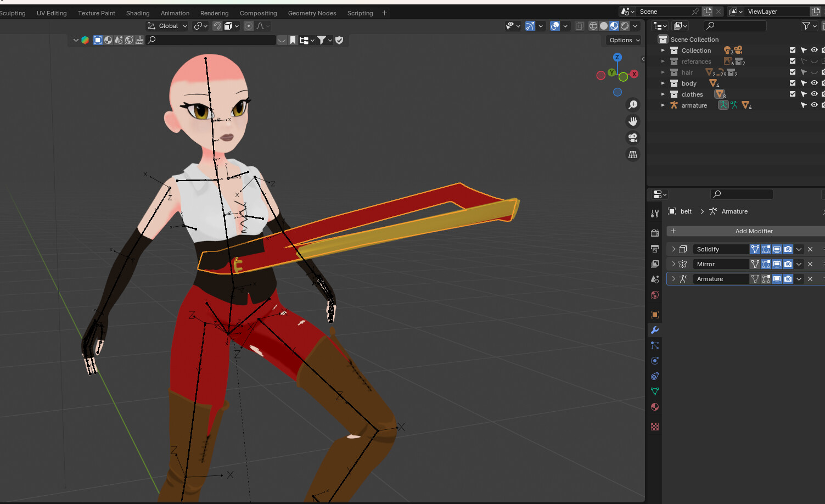Open the Material properties tab icon

tap(654, 407)
